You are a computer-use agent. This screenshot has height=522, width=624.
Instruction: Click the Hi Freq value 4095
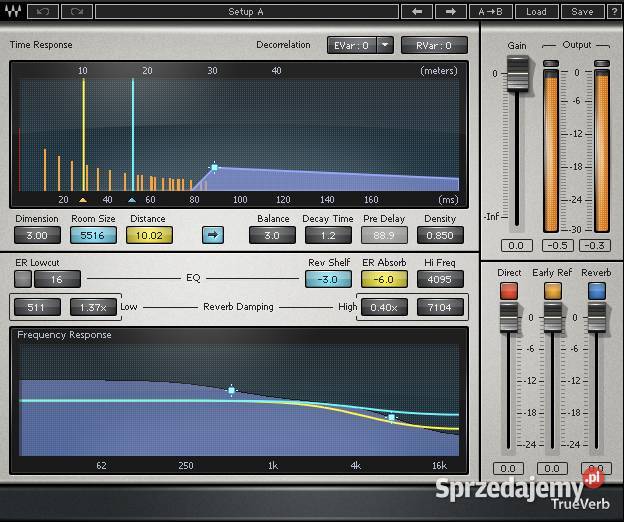pos(440,279)
